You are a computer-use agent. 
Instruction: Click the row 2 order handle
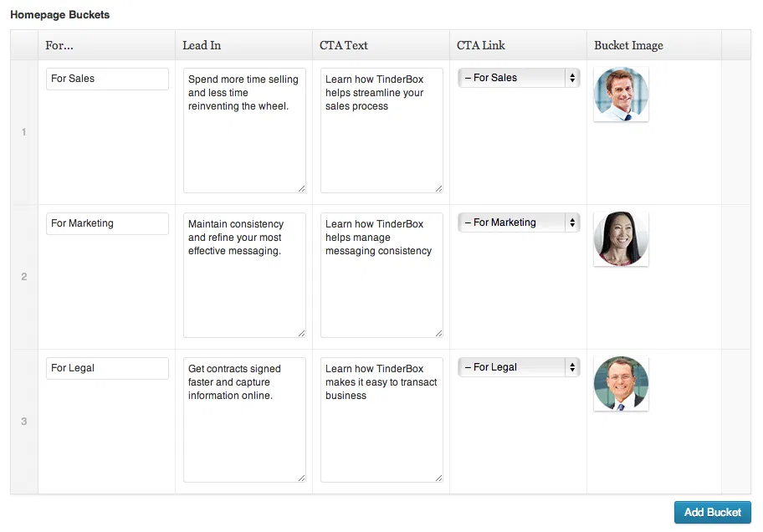tap(24, 277)
